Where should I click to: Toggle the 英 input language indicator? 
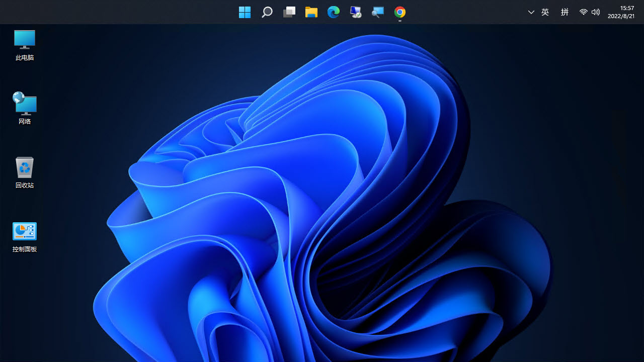(545, 12)
